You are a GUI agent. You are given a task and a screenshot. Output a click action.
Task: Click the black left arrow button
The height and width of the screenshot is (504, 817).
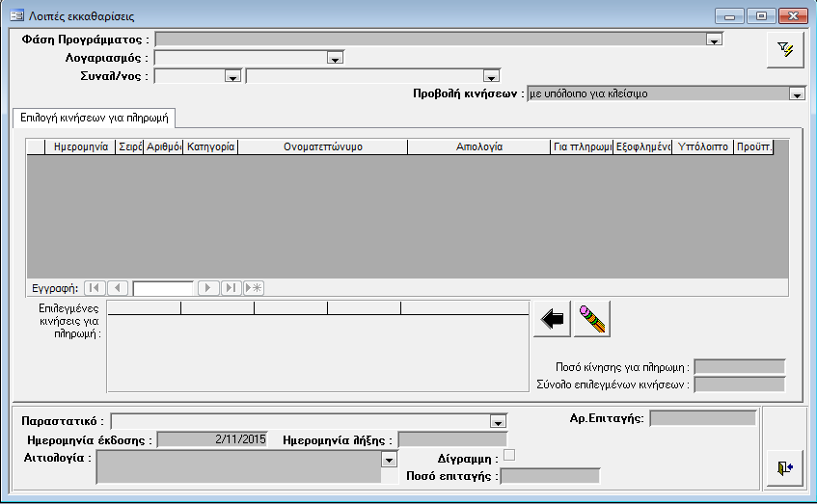tap(552, 320)
